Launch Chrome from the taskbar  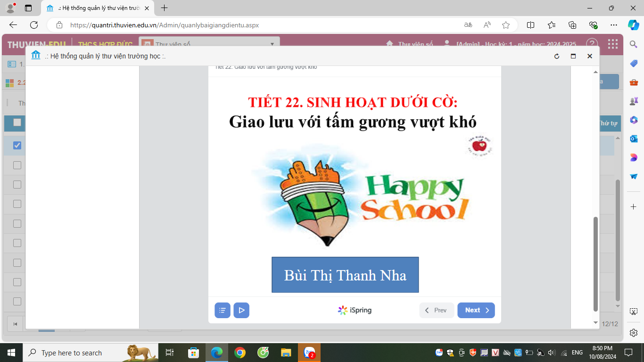[240, 353]
